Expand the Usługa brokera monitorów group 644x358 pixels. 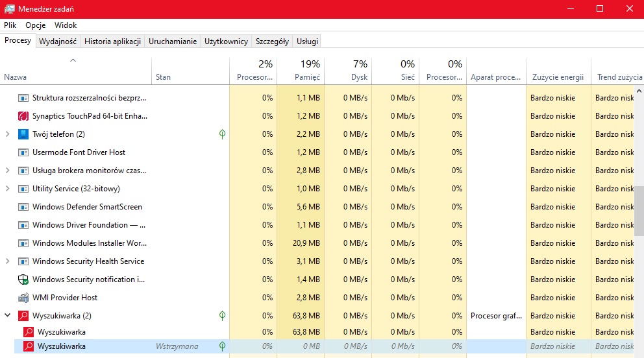pos(7,171)
